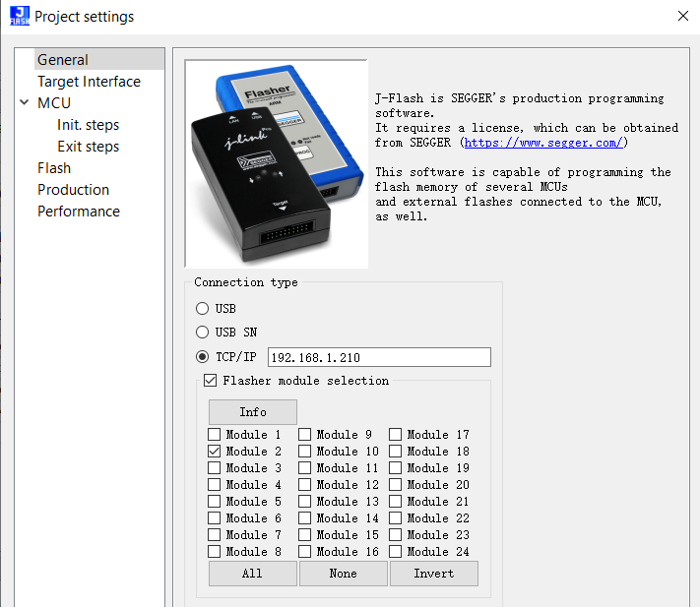Viewport: 700px width, 607px height.
Task: Select the USB SN connection type
Action: tap(202, 332)
